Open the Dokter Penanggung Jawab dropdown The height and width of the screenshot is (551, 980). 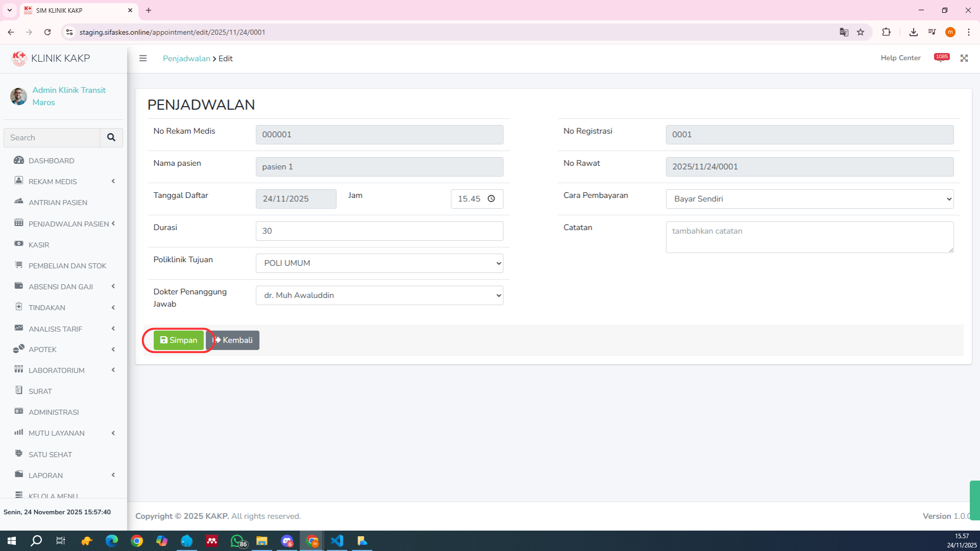click(379, 295)
